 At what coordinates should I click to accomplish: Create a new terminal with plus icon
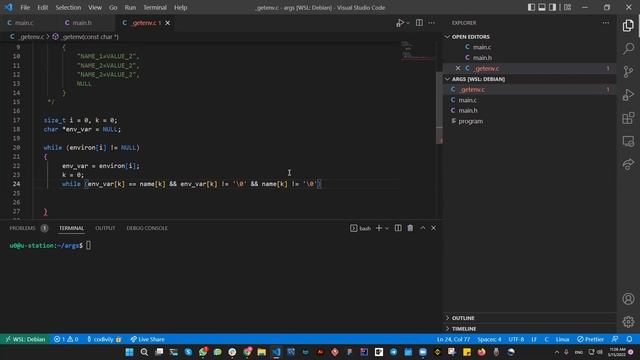coord(379,228)
